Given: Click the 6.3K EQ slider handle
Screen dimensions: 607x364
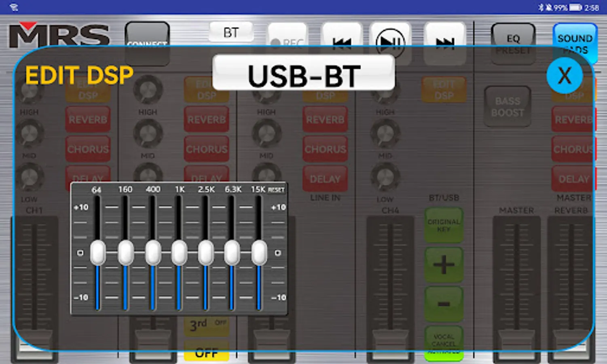Looking at the screenshot, I should (232, 252).
